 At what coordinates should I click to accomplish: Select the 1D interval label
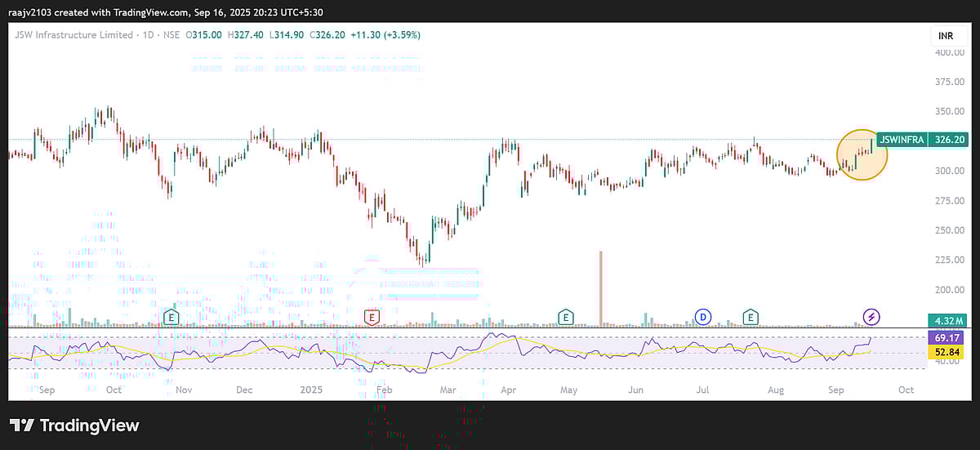(147, 35)
